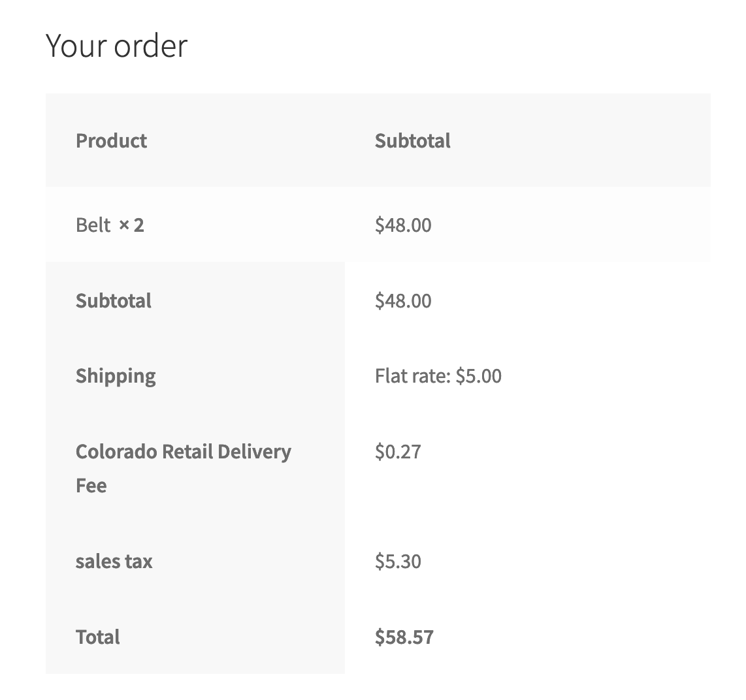This screenshot has height=700, width=746.
Task: Click the $48.00 amount beside the Subtotal row label
Action: [x=403, y=300]
